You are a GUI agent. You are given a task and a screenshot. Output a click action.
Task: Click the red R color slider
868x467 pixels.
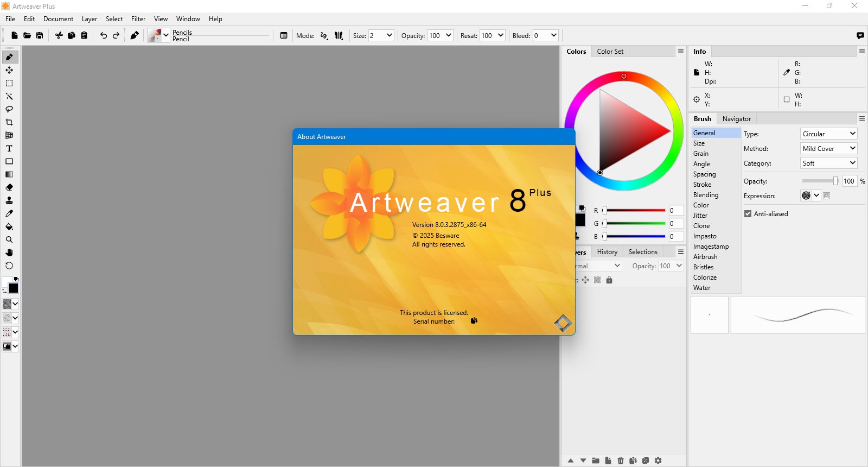[x=634, y=210]
